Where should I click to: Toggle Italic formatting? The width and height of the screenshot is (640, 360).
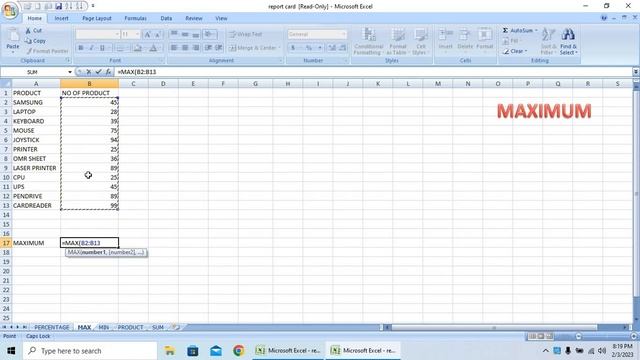click(x=91, y=48)
